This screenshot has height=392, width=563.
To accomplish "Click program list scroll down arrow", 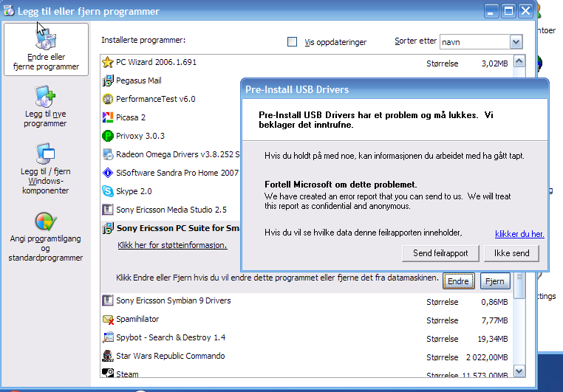I will coord(519,371).
